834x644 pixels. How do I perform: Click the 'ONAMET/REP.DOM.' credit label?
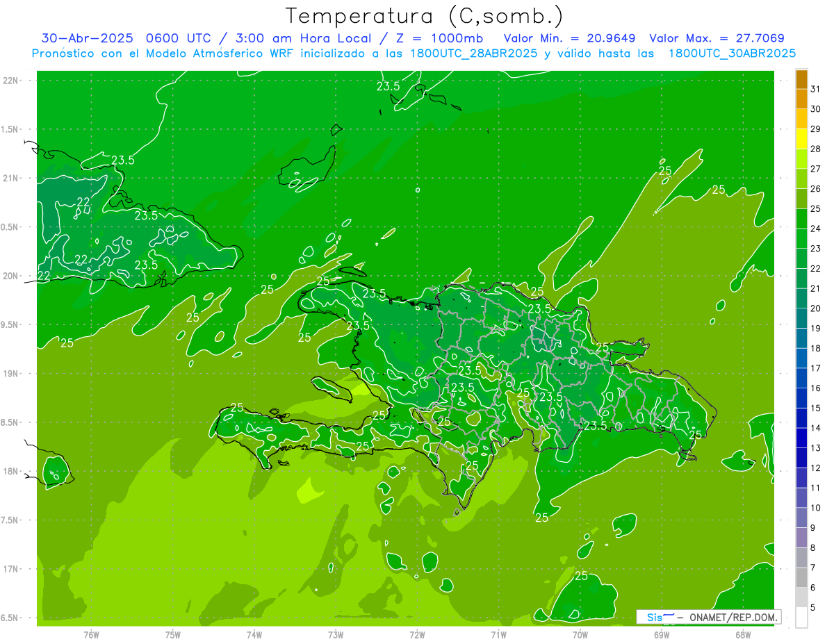733,618
